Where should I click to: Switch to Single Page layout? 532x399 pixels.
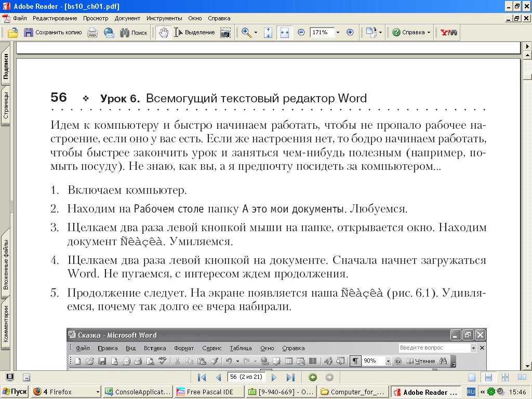[472, 378]
